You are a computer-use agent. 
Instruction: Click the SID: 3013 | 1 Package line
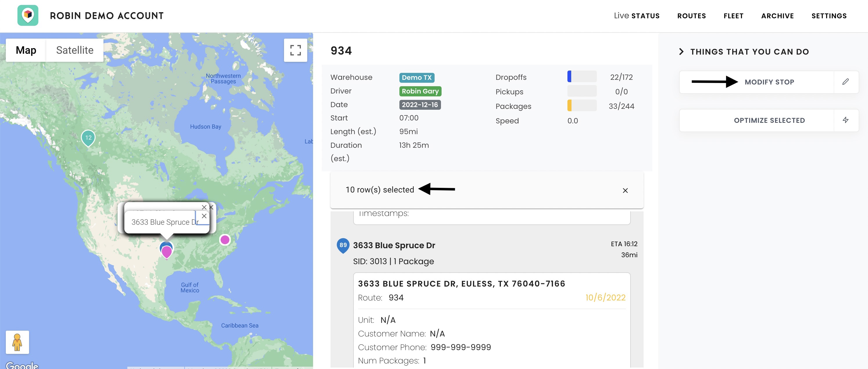point(393,261)
